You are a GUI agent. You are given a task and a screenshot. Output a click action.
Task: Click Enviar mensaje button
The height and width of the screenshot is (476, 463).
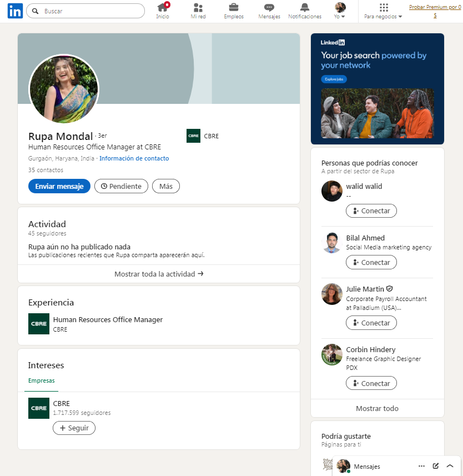tap(59, 186)
